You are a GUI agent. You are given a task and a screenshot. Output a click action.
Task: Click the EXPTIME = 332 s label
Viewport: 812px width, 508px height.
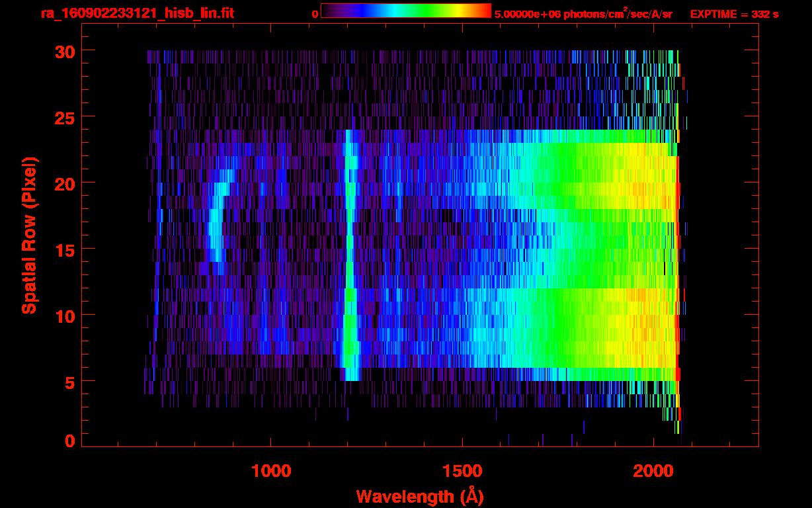(734, 14)
